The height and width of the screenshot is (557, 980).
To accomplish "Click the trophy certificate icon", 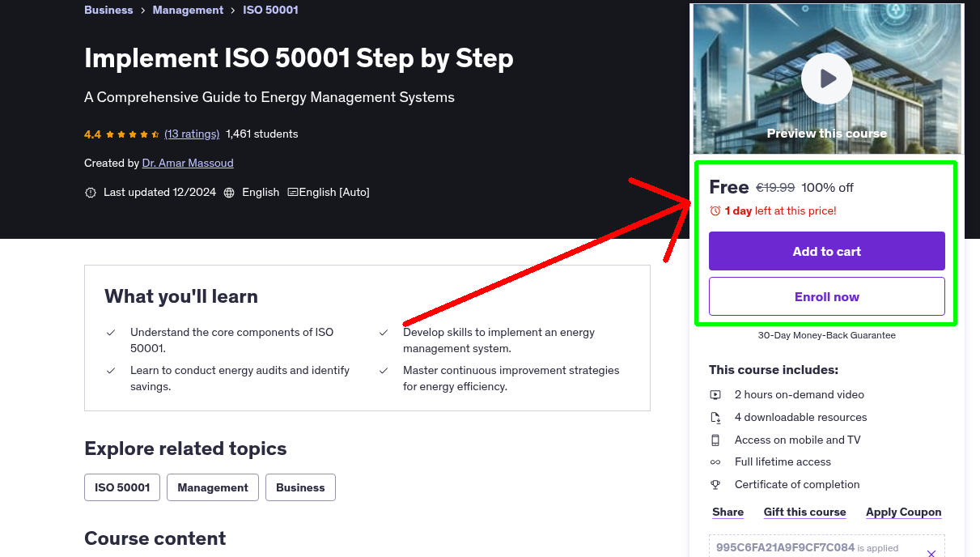I will [x=715, y=485].
